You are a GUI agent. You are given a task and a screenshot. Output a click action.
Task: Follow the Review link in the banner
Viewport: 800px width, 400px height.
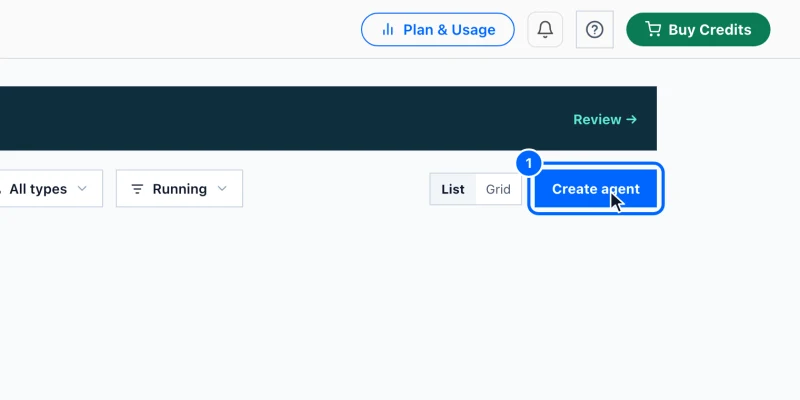point(605,119)
